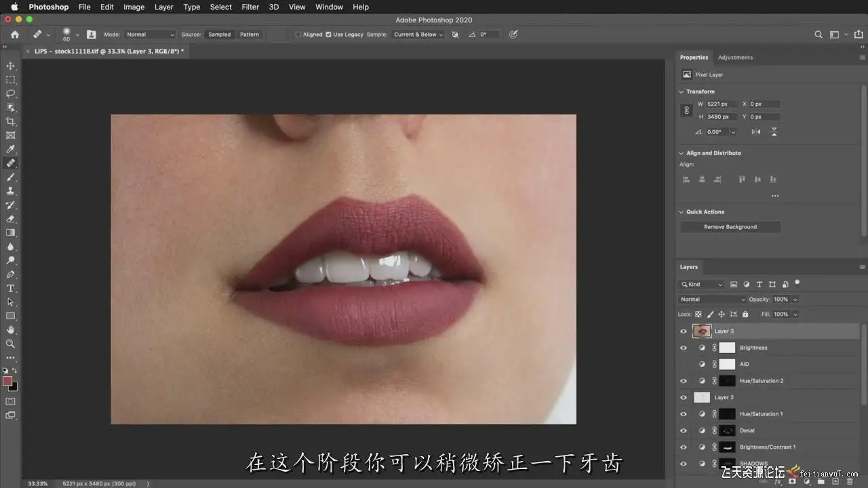The width and height of the screenshot is (868, 488).
Task: Hide the Brightness adjustment layer
Action: pos(684,348)
